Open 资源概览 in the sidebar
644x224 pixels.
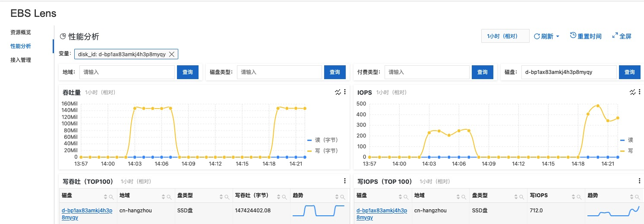21,32
